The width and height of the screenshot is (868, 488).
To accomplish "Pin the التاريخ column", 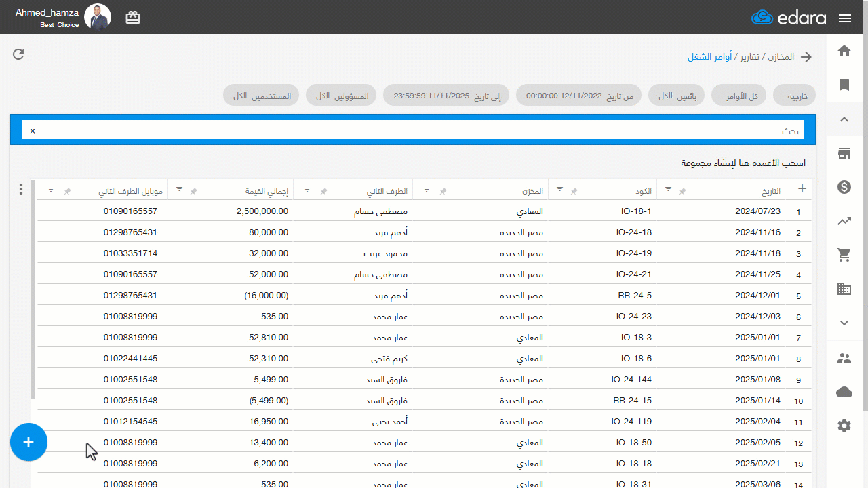I will (x=683, y=192).
